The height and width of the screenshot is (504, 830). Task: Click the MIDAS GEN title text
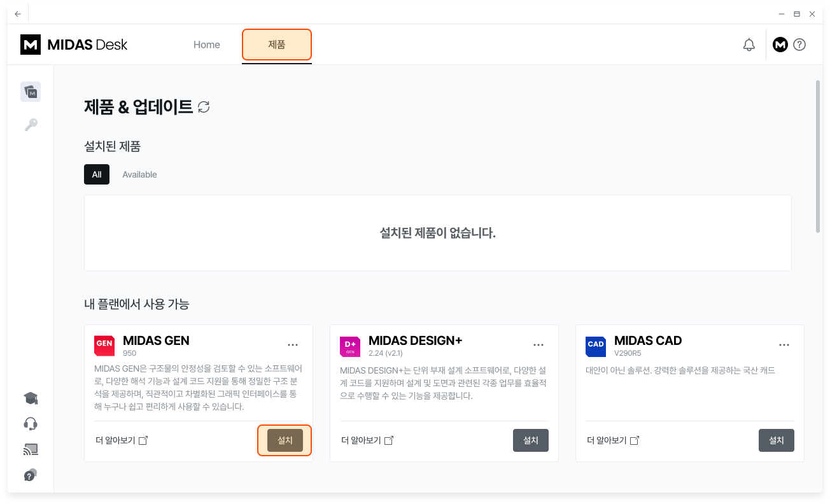pyautogui.click(x=156, y=340)
